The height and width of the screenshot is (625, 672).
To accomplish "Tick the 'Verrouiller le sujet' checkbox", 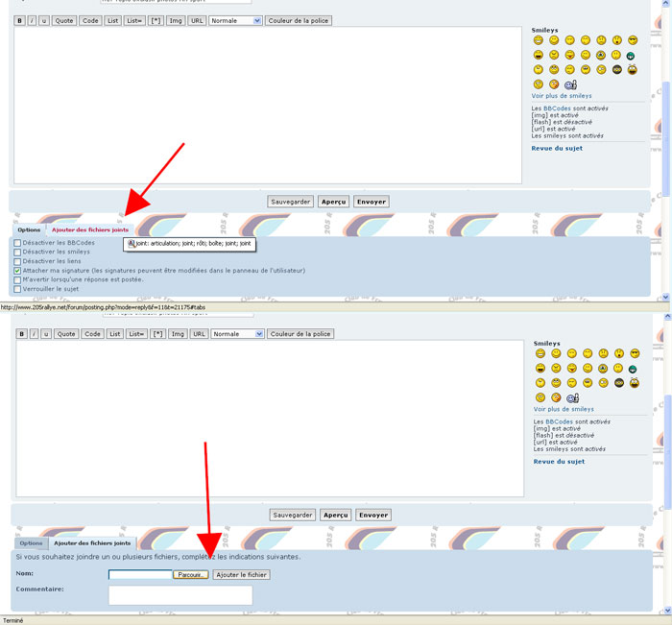I will [x=17, y=289].
